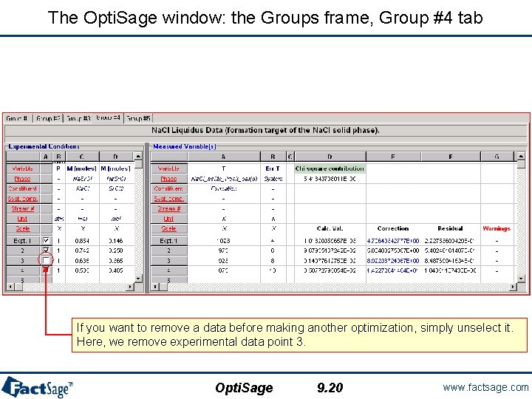Click scroll-up arrow of Experimental Conditions grid

[138, 157]
